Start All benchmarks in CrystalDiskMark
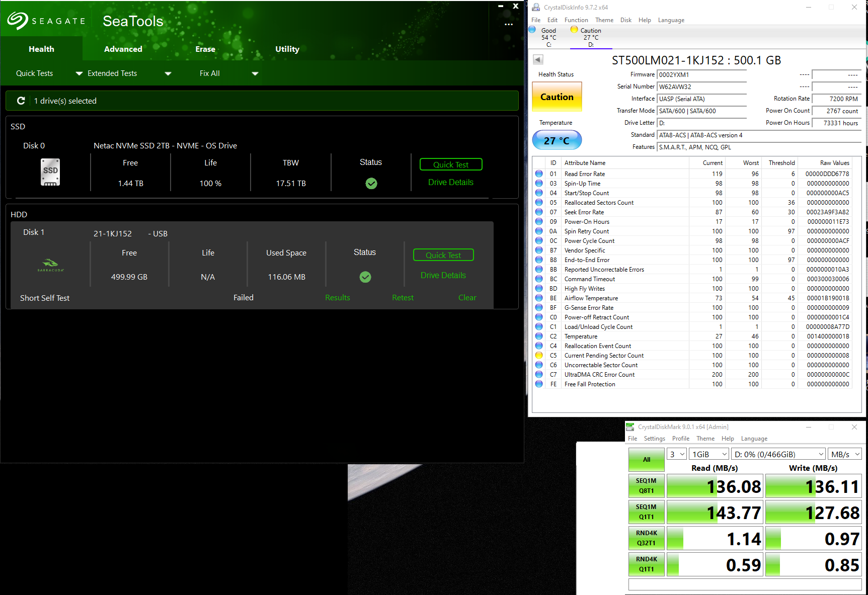The width and height of the screenshot is (868, 595). pyautogui.click(x=647, y=460)
